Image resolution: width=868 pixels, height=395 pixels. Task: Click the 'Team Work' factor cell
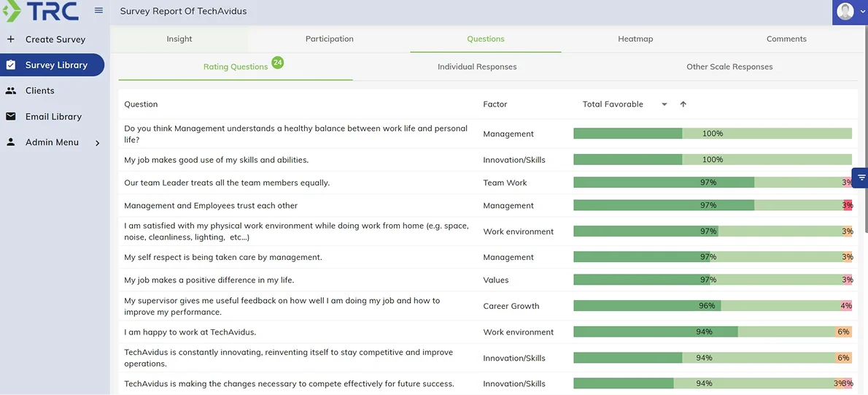click(x=505, y=183)
